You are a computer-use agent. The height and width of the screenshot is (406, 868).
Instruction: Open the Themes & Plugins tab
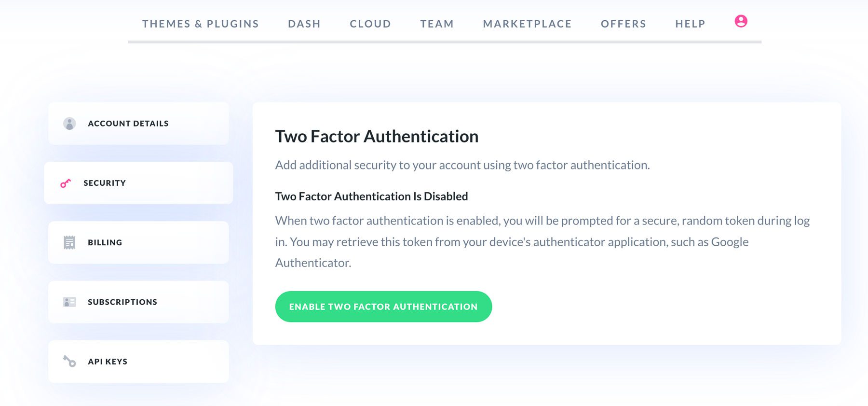(201, 23)
